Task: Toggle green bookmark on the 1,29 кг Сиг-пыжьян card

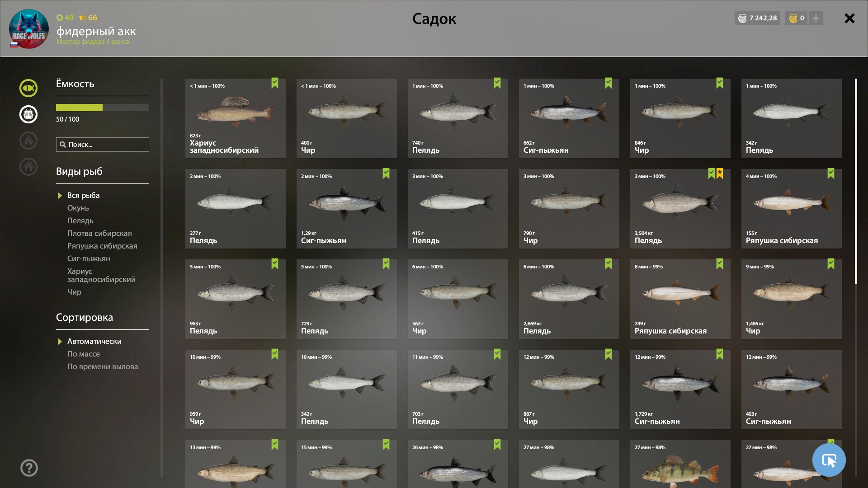Action: coord(386,174)
